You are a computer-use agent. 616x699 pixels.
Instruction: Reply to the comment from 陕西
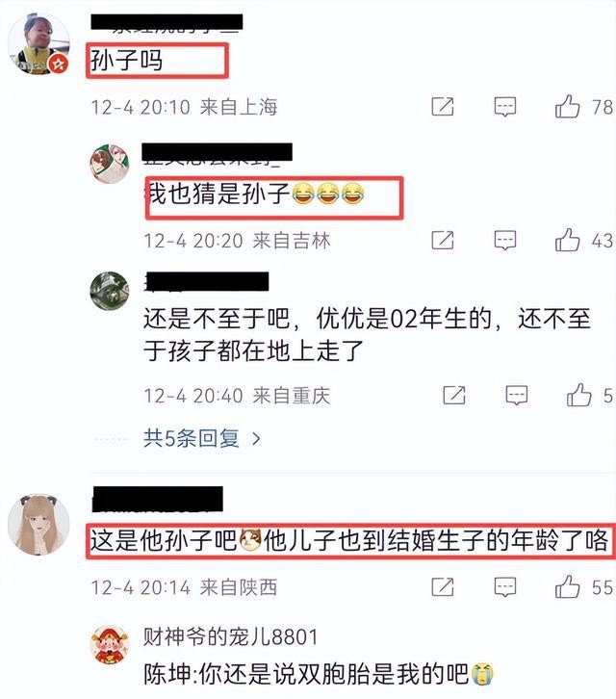pos(505,587)
